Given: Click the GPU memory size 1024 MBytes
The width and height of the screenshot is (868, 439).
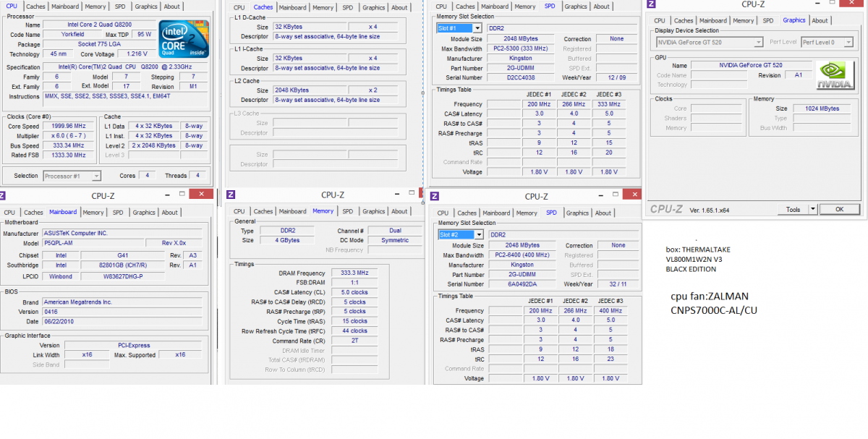Looking at the screenshot, I should point(822,108).
